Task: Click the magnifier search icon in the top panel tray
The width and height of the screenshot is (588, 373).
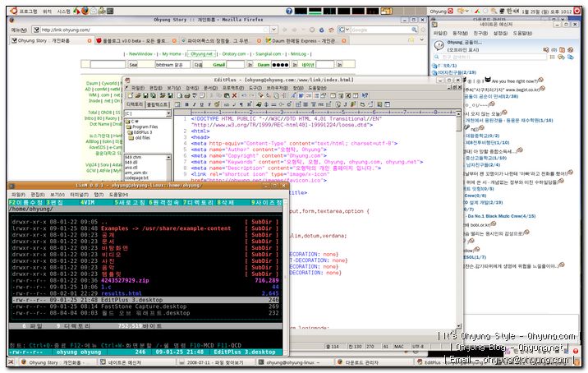Action: [494, 12]
